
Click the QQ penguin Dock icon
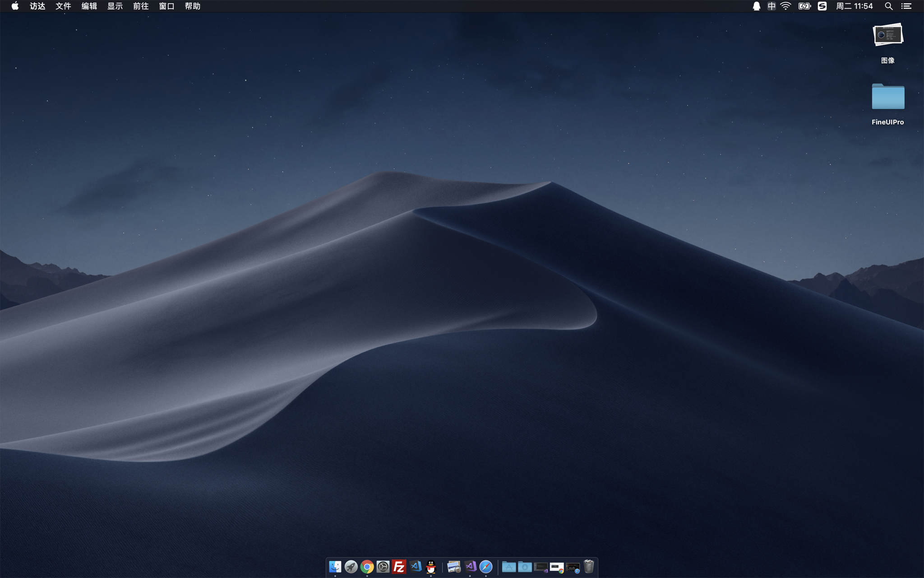[x=431, y=567]
